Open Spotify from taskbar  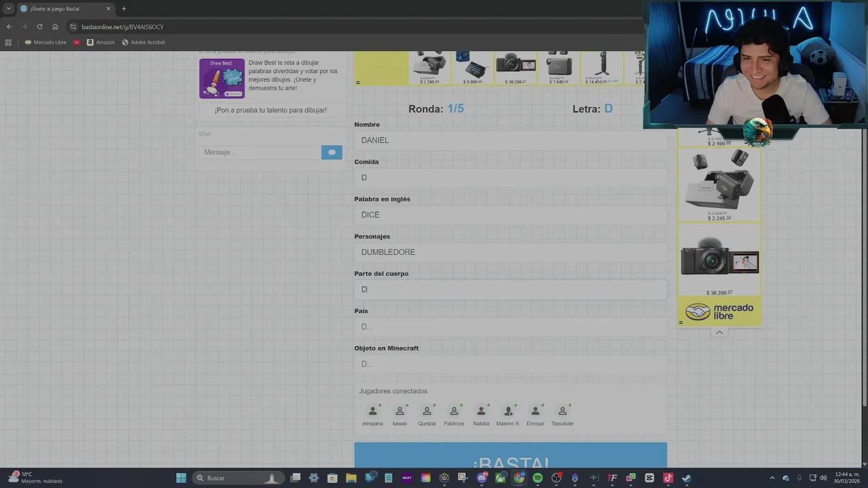[538, 478]
